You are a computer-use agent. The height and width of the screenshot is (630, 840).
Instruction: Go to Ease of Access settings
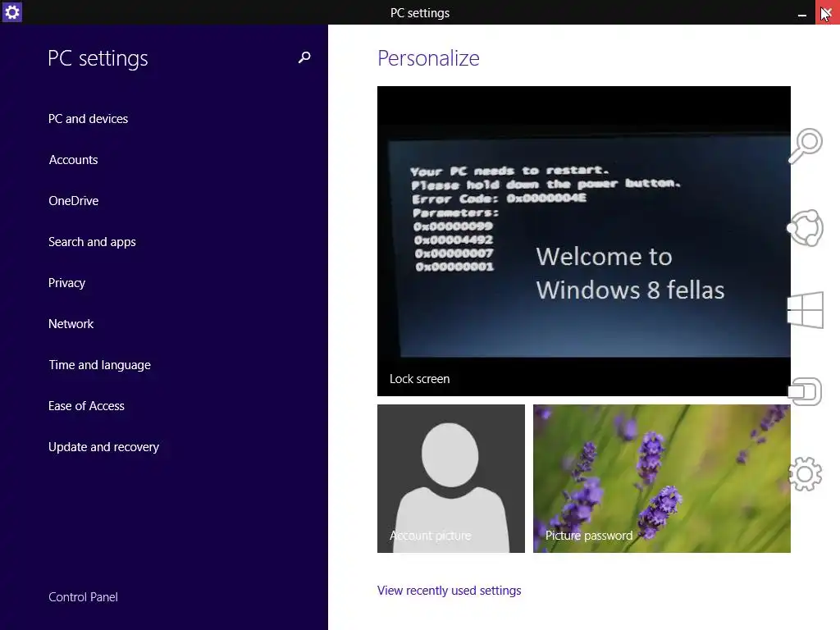point(86,406)
